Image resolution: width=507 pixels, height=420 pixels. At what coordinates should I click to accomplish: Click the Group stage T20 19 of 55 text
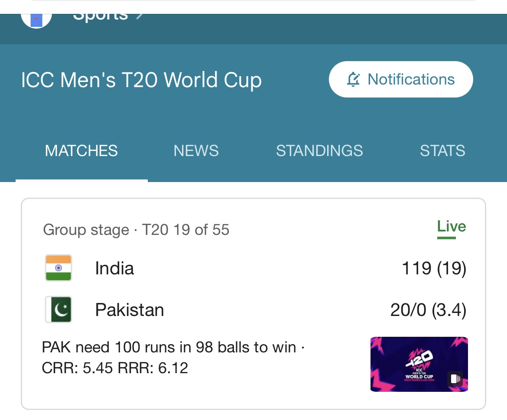pyautogui.click(x=136, y=230)
